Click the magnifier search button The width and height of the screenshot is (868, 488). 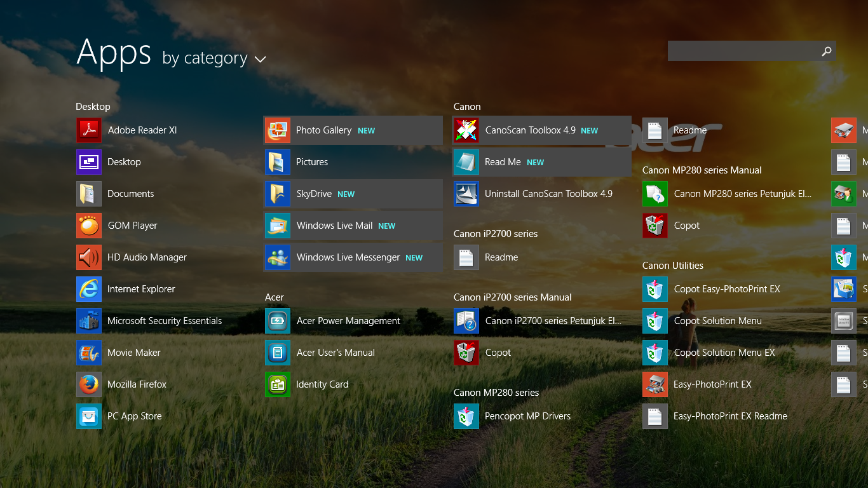[x=827, y=51]
